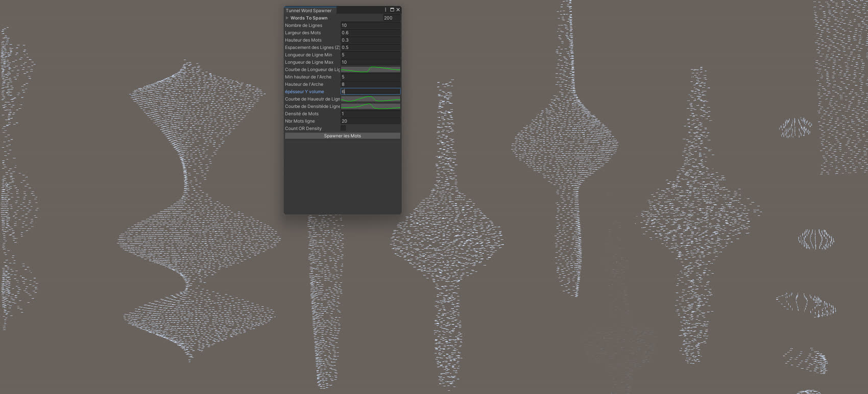Click the épésseur Y volume field
868x394 pixels.
[371, 91]
